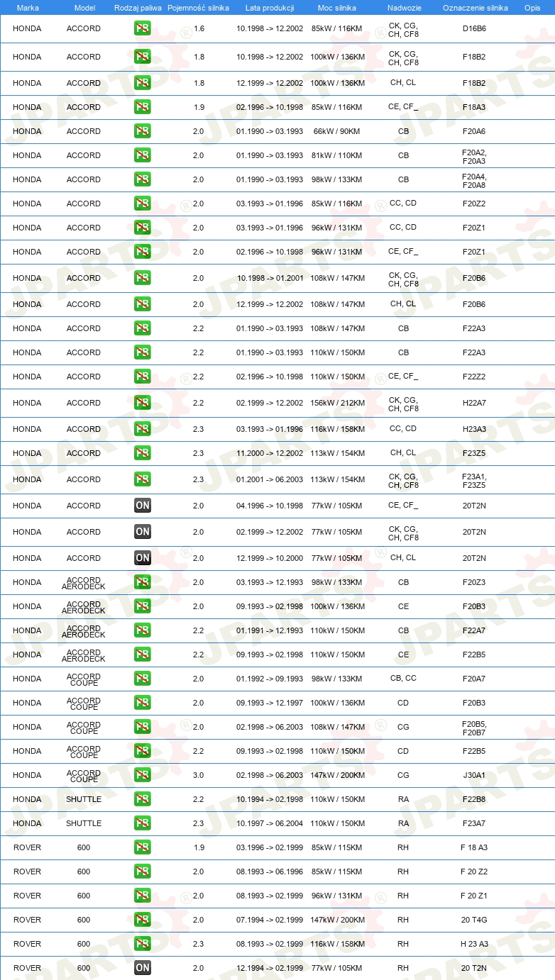
Task: Click the "Lata produkcji" column header
Action: click(x=270, y=8)
